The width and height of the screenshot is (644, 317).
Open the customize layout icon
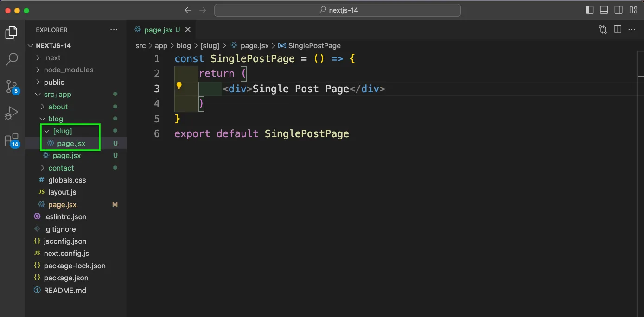(633, 10)
